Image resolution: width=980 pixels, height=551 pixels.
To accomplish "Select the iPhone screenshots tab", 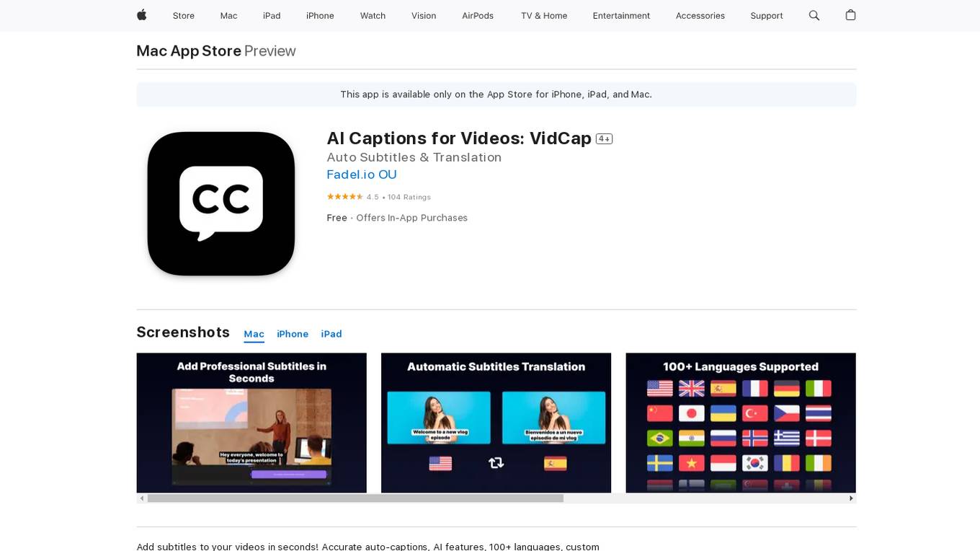I will point(293,334).
